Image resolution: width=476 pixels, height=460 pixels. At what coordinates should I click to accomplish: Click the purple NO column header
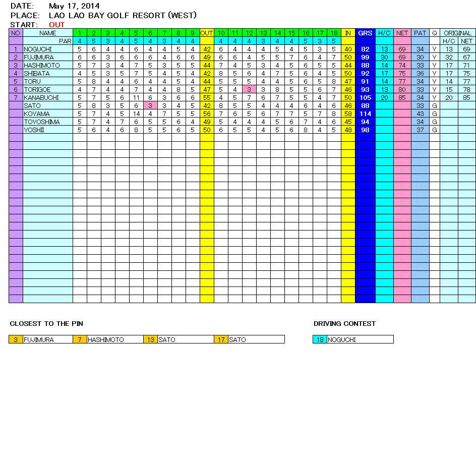coord(16,33)
